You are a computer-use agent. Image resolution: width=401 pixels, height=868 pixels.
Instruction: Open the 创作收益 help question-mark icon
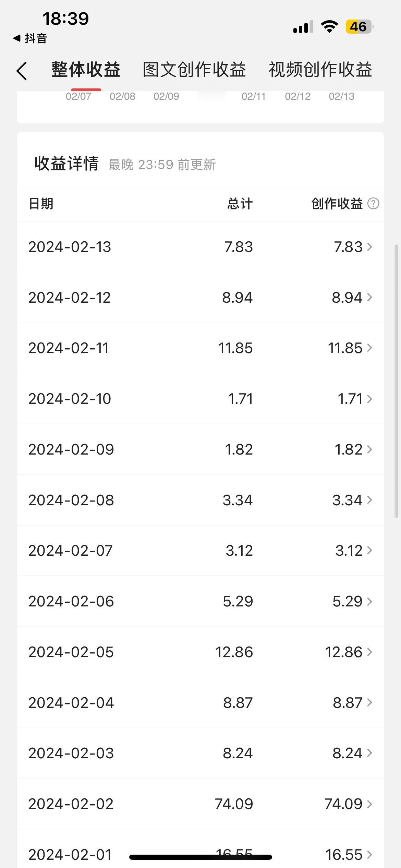coord(373,204)
